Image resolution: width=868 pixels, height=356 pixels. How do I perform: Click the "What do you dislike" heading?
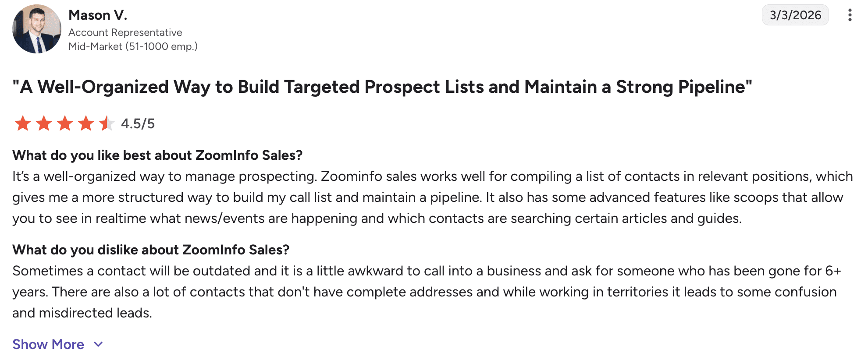(151, 250)
